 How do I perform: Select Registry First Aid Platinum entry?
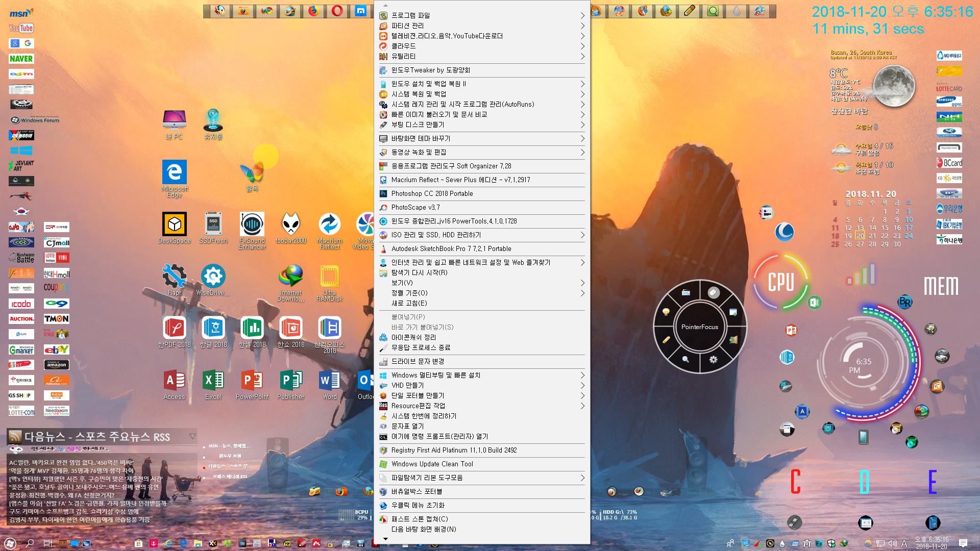pyautogui.click(x=482, y=450)
